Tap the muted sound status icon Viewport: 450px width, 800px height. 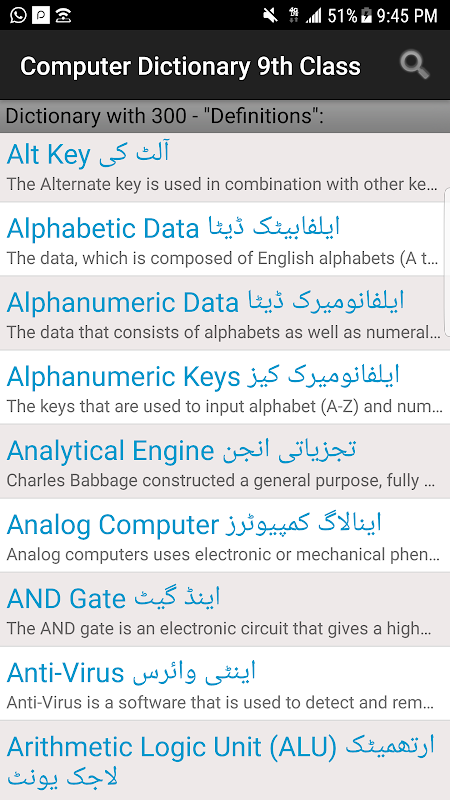[x=270, y=15]
